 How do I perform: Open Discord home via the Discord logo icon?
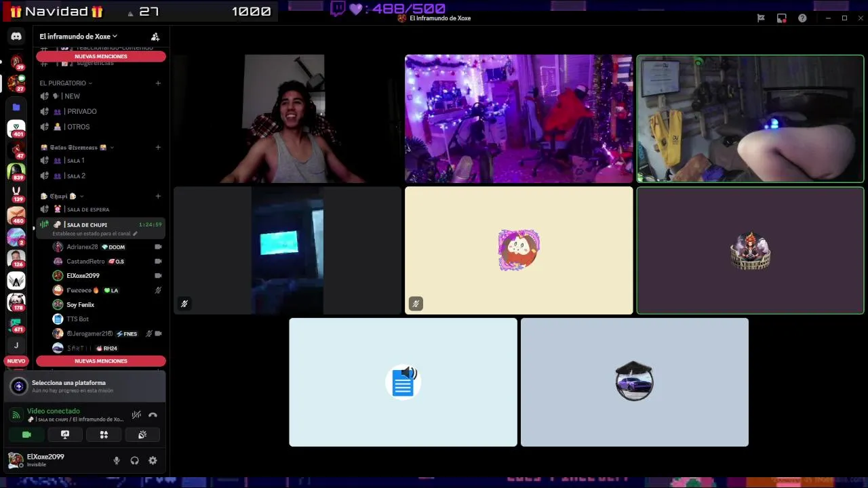tap(16, 37)
